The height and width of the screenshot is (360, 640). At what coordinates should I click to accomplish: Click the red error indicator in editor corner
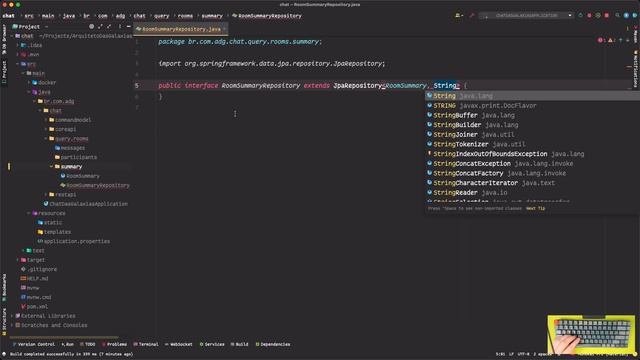click(601, 40)
